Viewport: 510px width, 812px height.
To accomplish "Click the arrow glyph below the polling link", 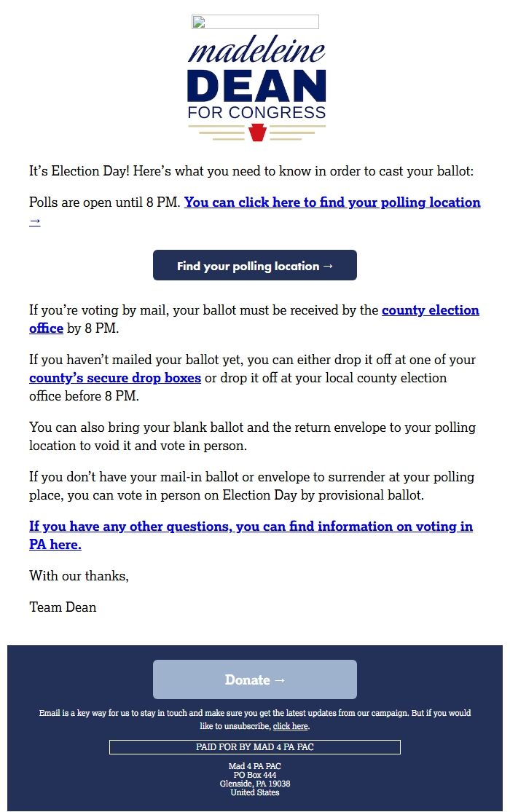I will tap(34, 221).
